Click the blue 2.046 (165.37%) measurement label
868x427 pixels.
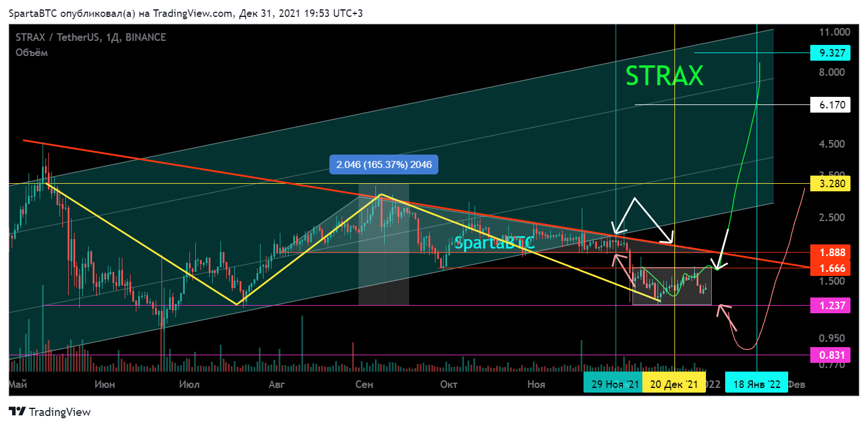point(384,164)
